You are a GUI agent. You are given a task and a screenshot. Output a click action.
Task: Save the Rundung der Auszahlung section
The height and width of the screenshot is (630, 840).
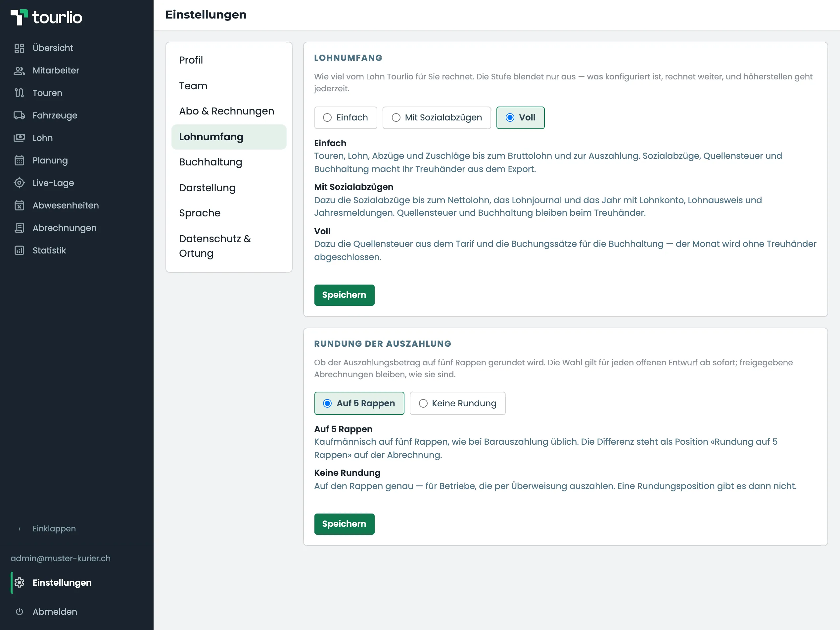pyautogui.click(x=344, y=524)
